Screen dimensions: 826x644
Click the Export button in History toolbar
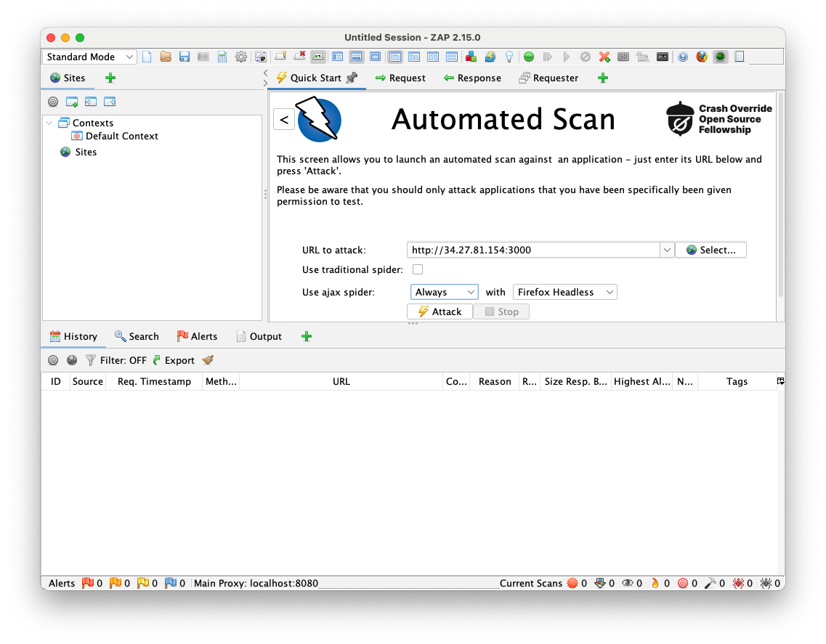coord(174,360)
